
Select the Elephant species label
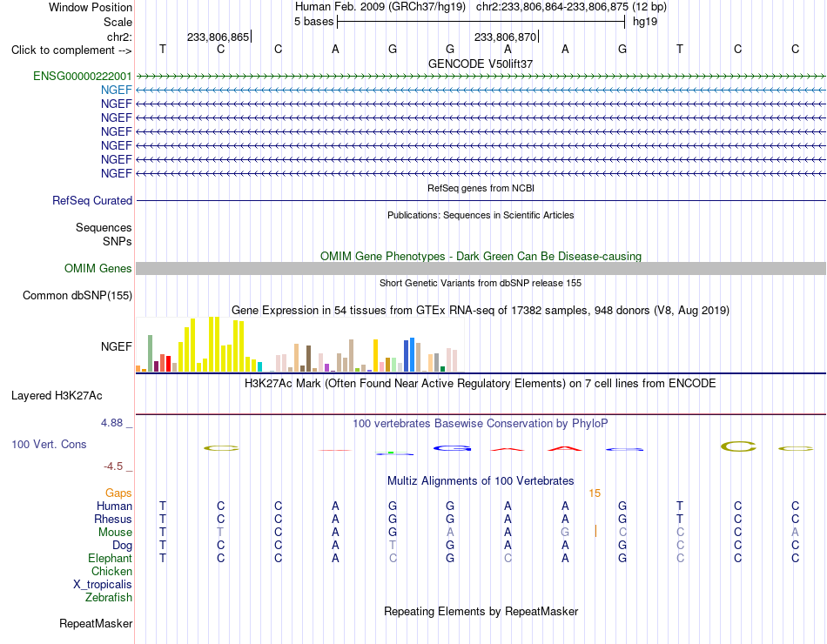[x=110, y=558]
